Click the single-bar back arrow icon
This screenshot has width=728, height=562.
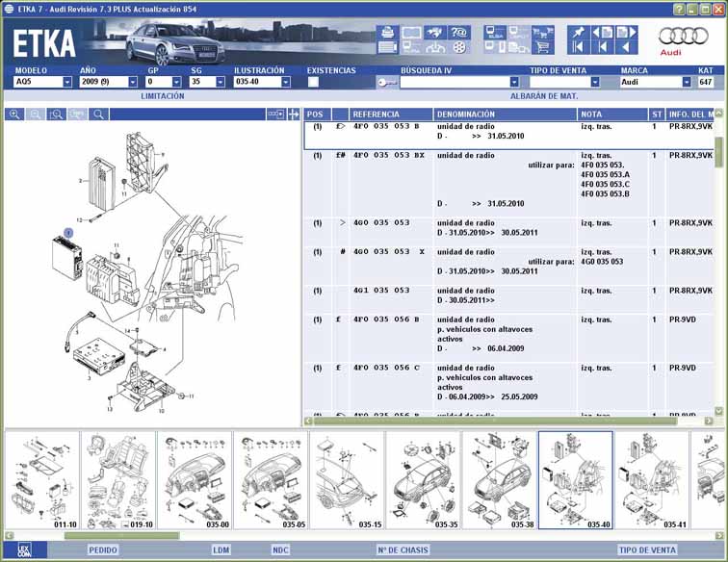(x=602, y=47)
